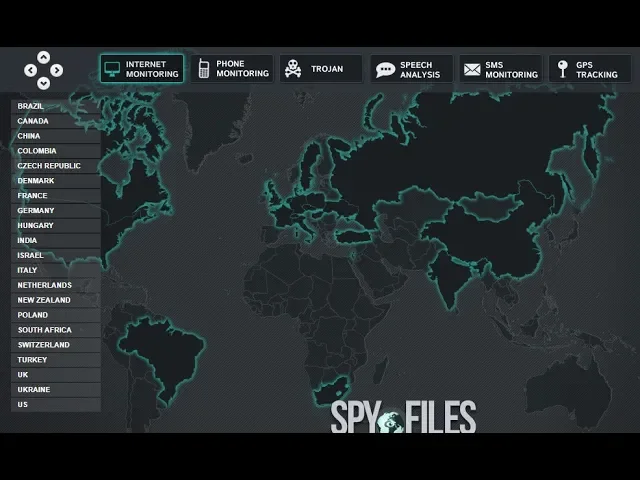Image resolution: width=640 pixels, height=480 pixels.
Task: Open the Trojan tab
Action: 321,69
